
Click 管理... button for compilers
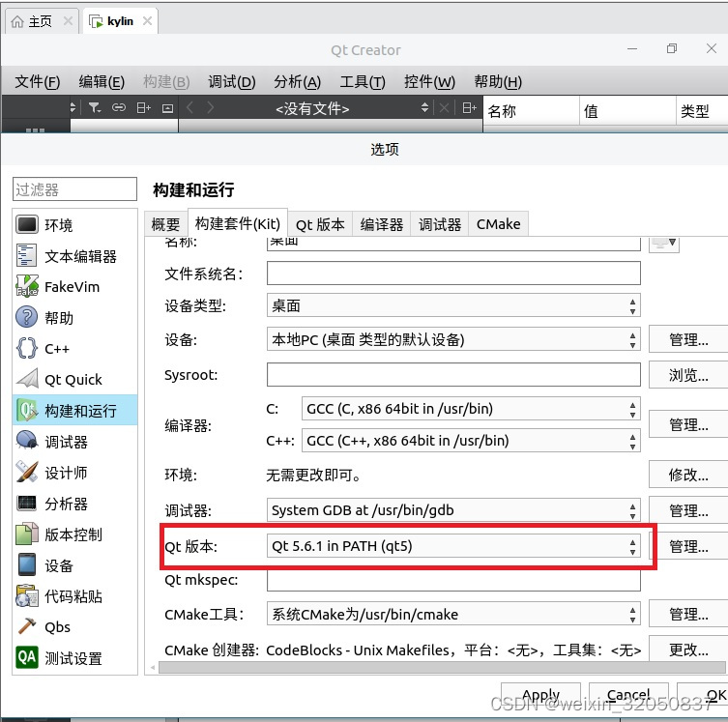(688, 424)
